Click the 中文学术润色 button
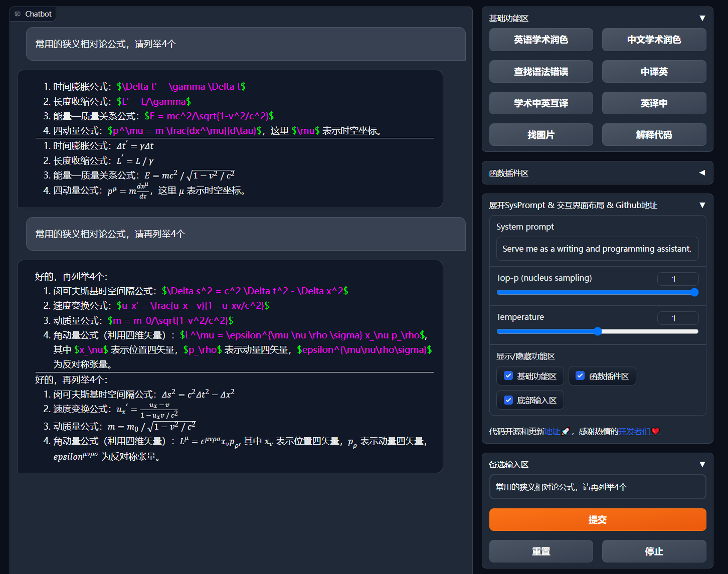The width and height of the screenshot is (728, 574). point(654,40)
